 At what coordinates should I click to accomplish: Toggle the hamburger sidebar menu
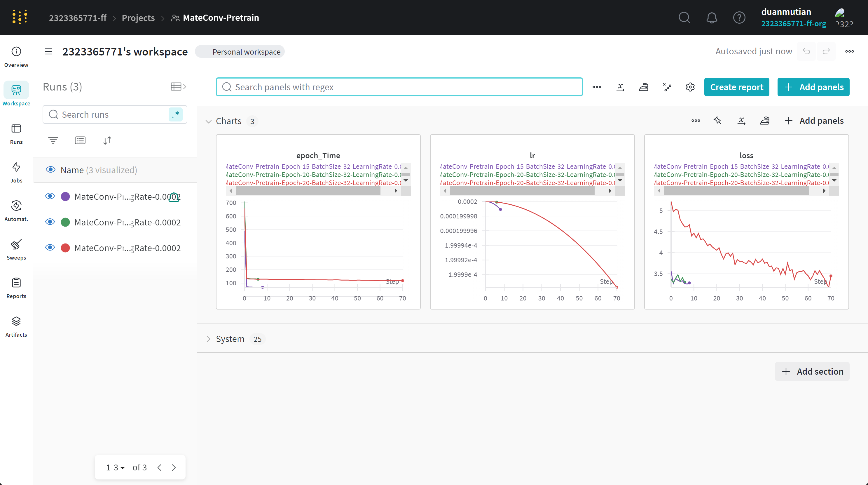coord(48,52)
